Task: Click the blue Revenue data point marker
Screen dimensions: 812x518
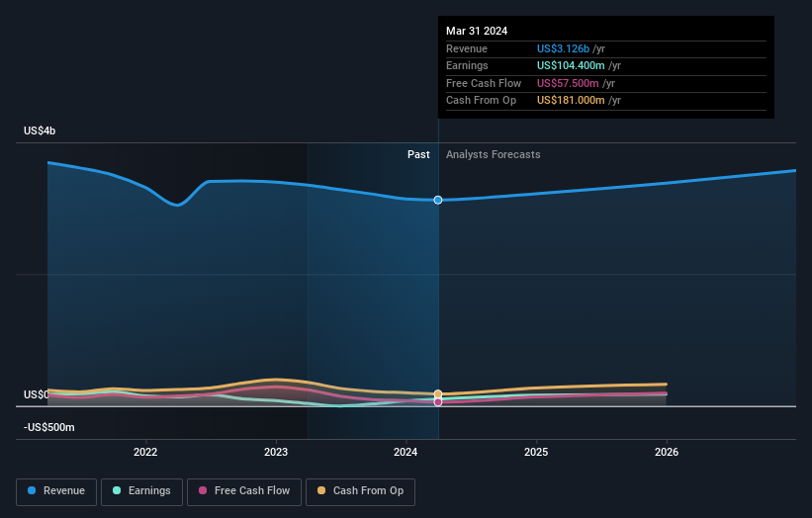Action: coord(438,200)
